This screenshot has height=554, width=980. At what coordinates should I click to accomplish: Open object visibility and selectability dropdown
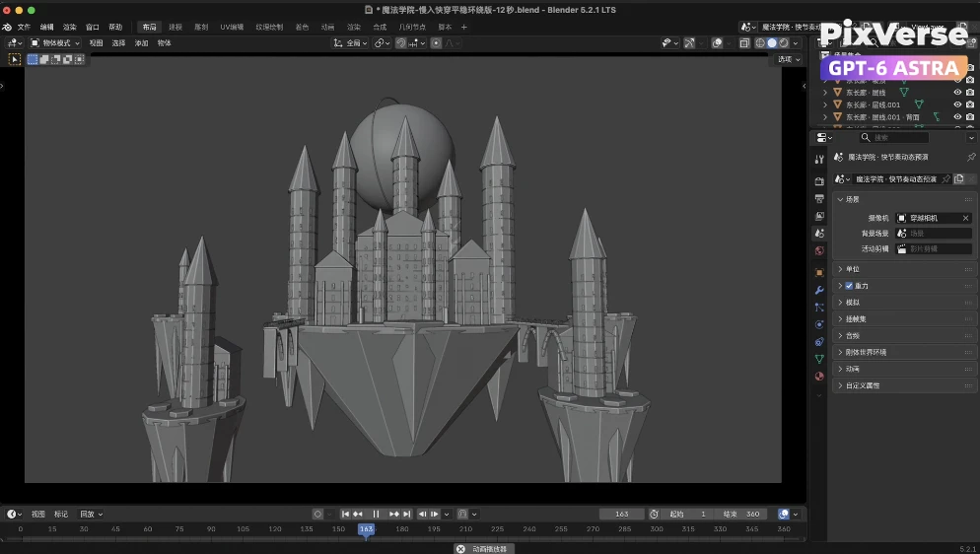coord(670,43)
